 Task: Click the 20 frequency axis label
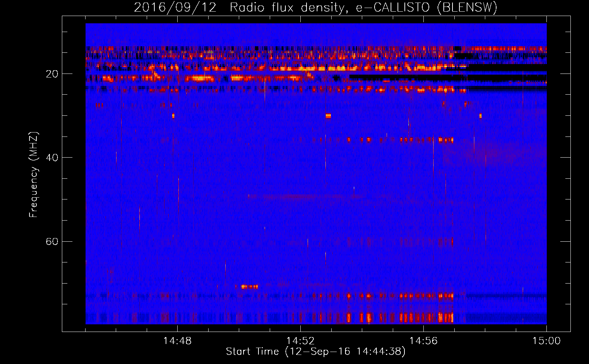coord(52,74)
